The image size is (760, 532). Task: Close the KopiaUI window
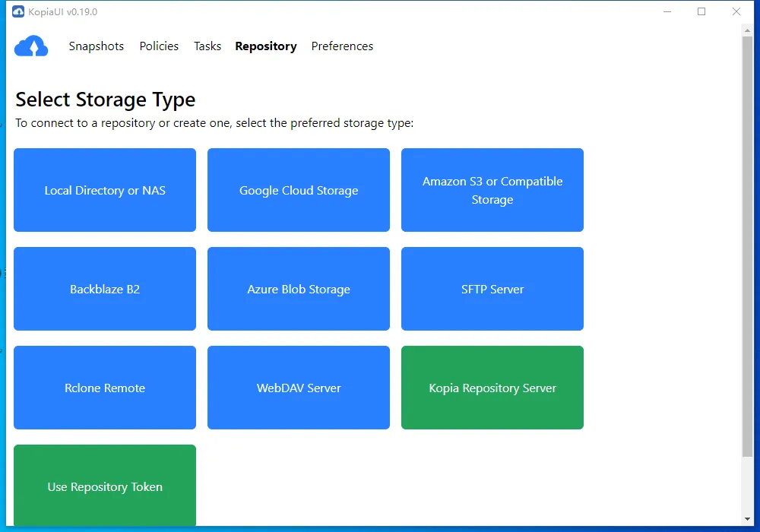[x=736, y=11]
